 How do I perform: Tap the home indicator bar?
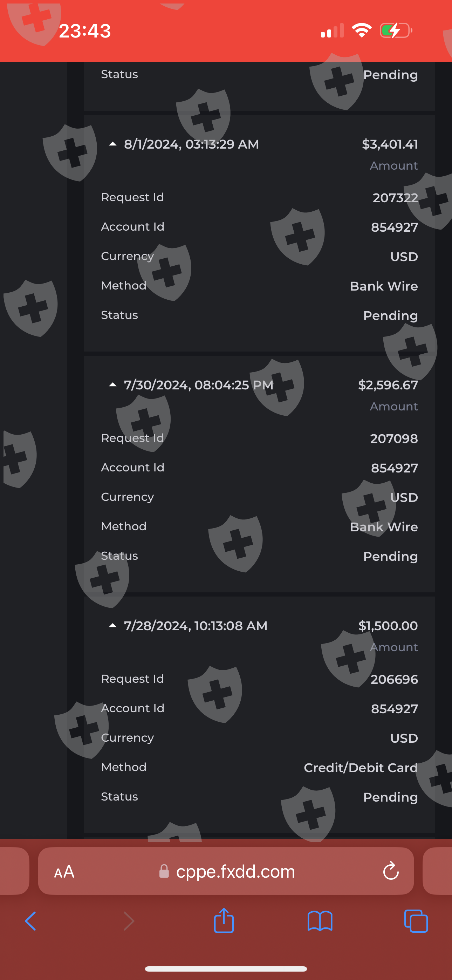[226, 969]
